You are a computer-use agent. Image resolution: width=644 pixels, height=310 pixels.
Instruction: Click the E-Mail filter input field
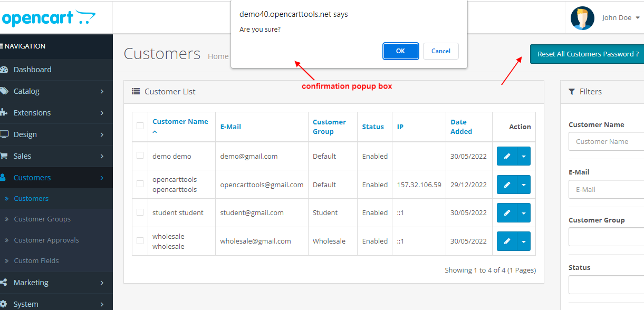click(607, 189)
